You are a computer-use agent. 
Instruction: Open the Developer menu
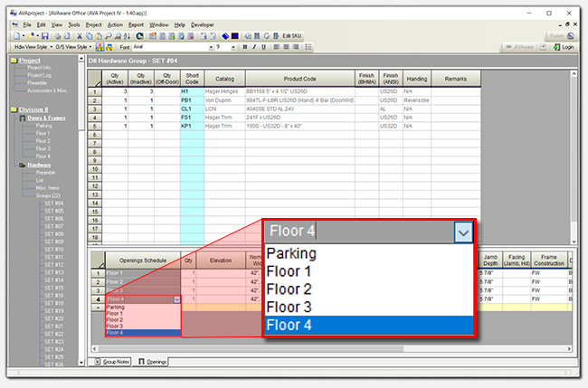pyautogui.click(x=203, y=24)
